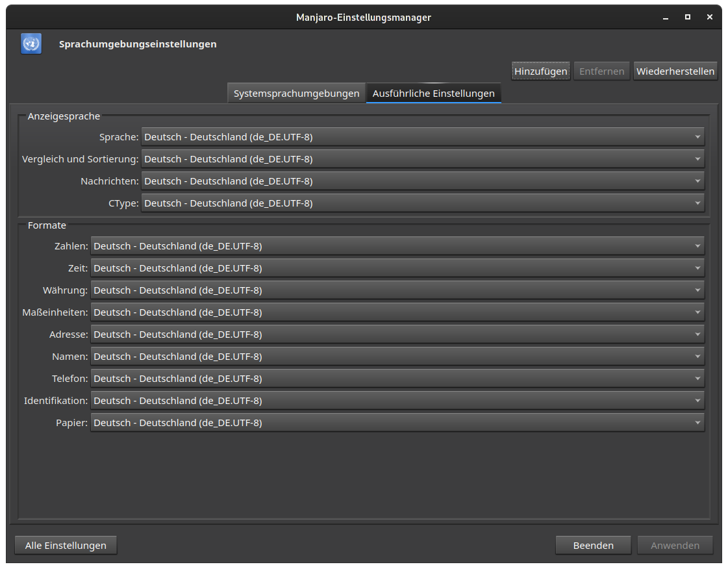Open the Telefon format dropdown

click(x=397, y=379)
